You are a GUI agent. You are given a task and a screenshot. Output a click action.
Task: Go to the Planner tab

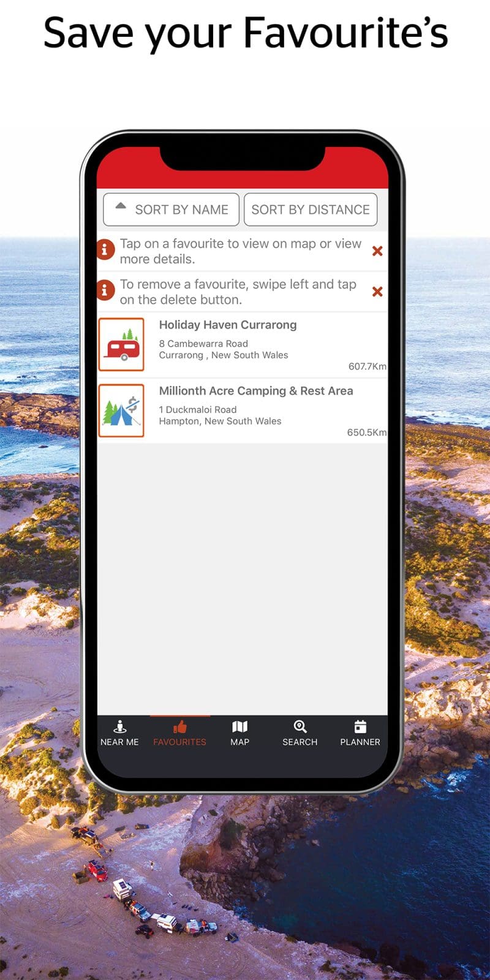pyautogui.click(x=360, y=733)
